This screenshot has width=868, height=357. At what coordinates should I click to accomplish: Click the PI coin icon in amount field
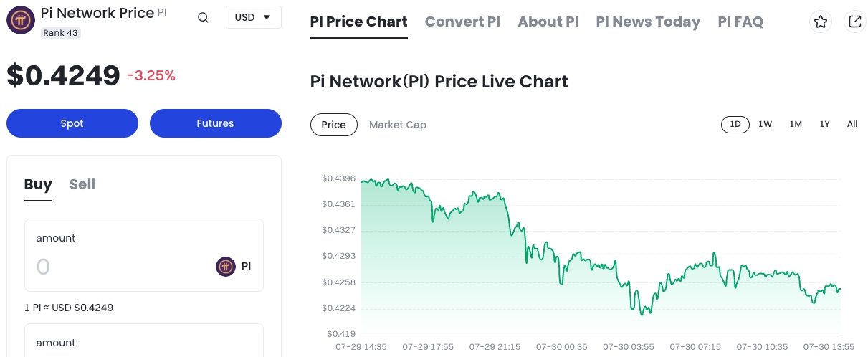click(226, 267)
